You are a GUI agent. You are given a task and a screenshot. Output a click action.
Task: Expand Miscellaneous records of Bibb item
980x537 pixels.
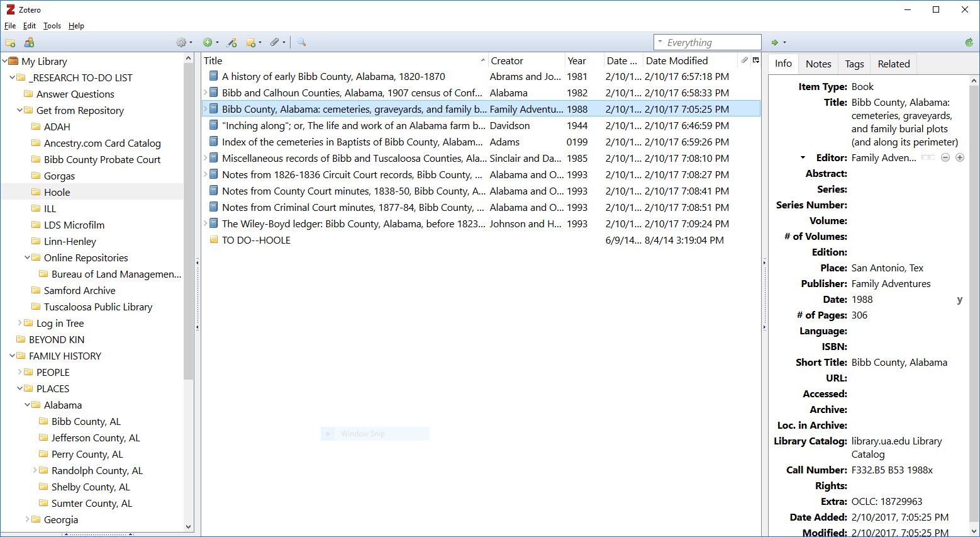pyautogui.click(x=205, y=158)
